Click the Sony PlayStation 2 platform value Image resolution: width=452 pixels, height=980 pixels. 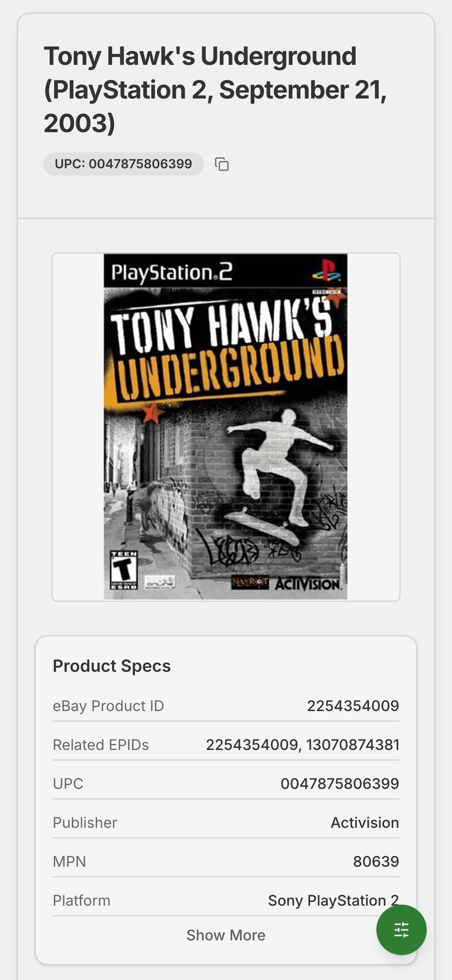[x=333, y=900]
